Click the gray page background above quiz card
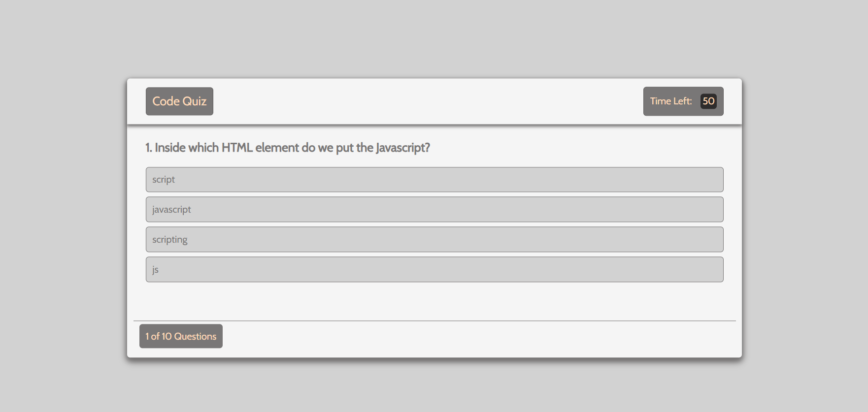868x412 pixels. pyautogui.click(x=434, y=39)
